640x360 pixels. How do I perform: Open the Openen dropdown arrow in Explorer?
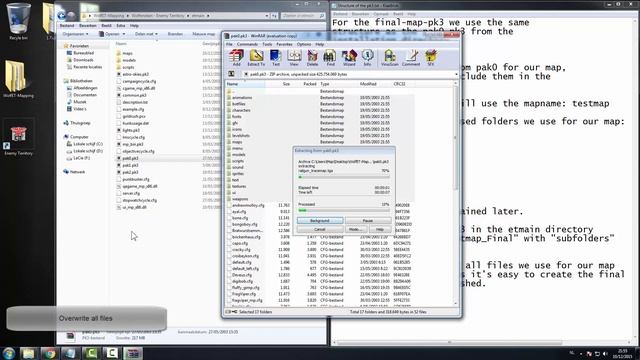[124, 34]
